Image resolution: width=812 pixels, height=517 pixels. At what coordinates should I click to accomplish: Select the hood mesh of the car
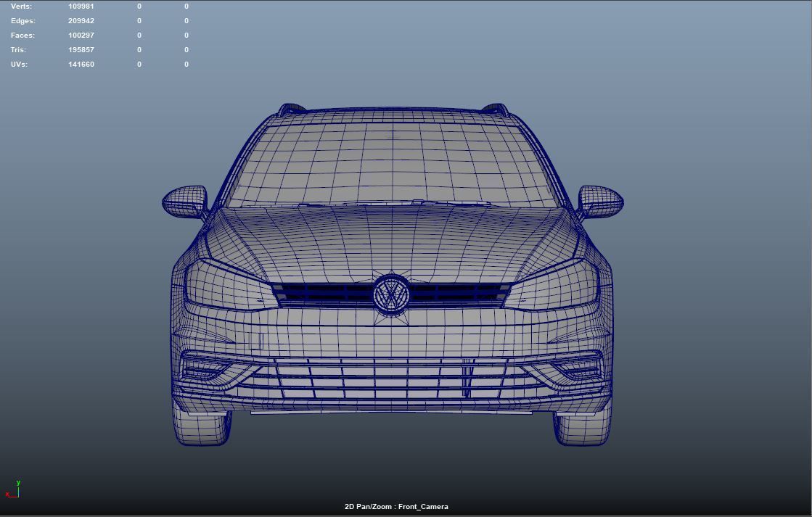pos(392,243)
